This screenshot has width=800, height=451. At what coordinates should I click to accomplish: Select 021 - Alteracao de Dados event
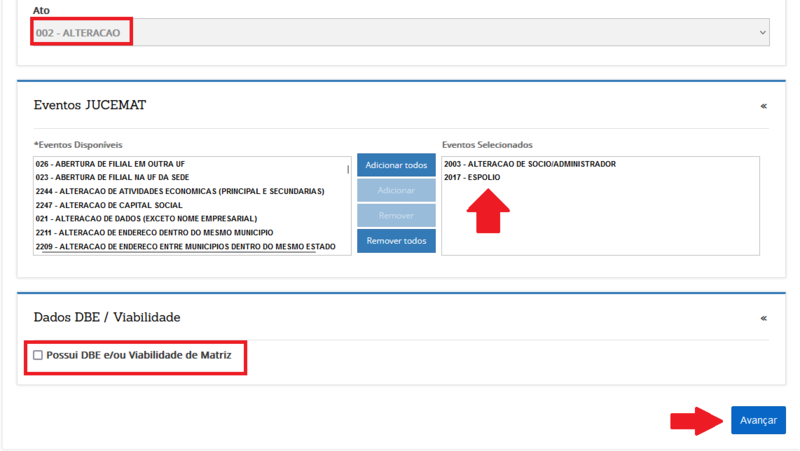(x=146, y=218)
